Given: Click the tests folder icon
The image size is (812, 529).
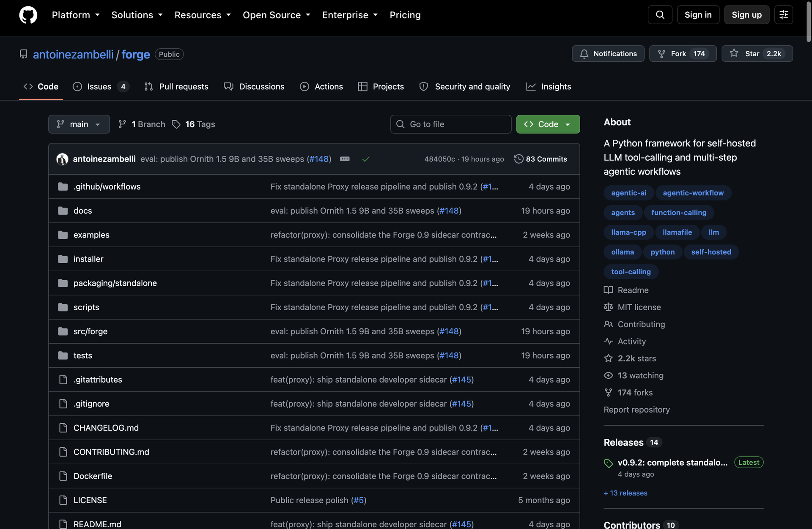Looking at the screenshot, I should (63, 355).
